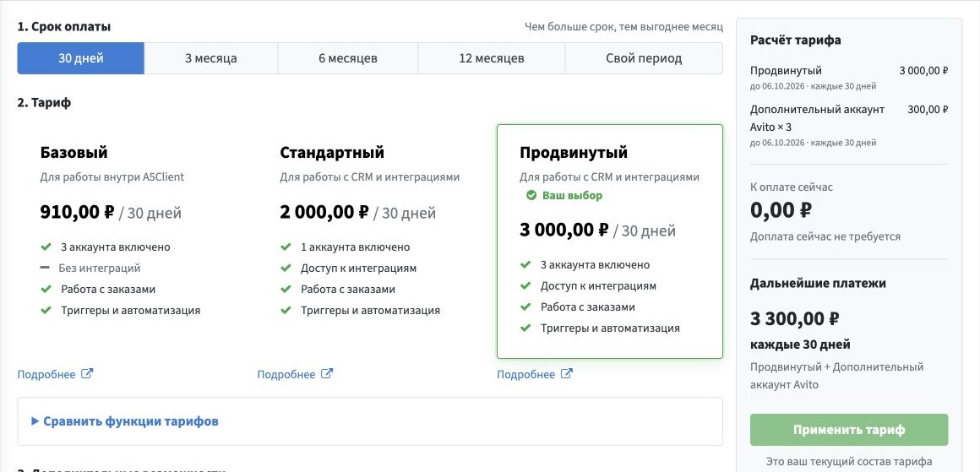Select the Базовый tariff card
This screenshot has height=472, width=980.
point(131,241)
